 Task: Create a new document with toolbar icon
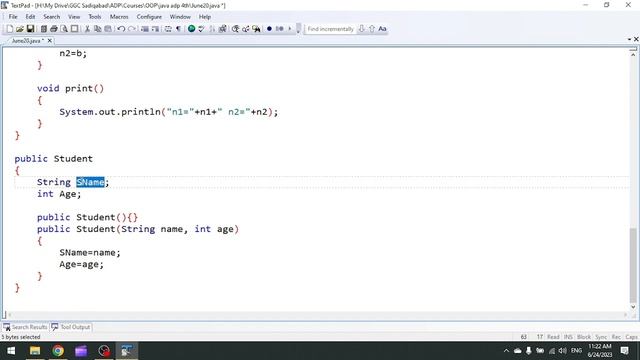coord(9,29)
